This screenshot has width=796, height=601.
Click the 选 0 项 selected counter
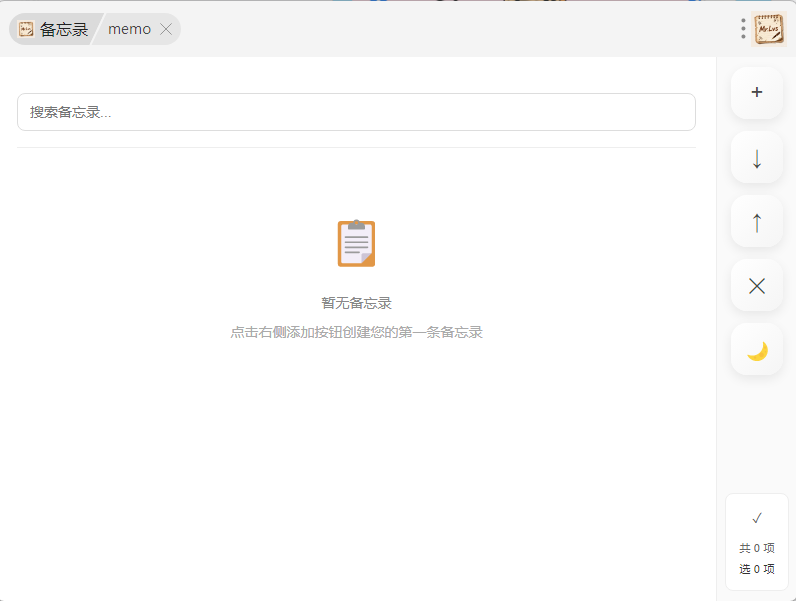757,569
